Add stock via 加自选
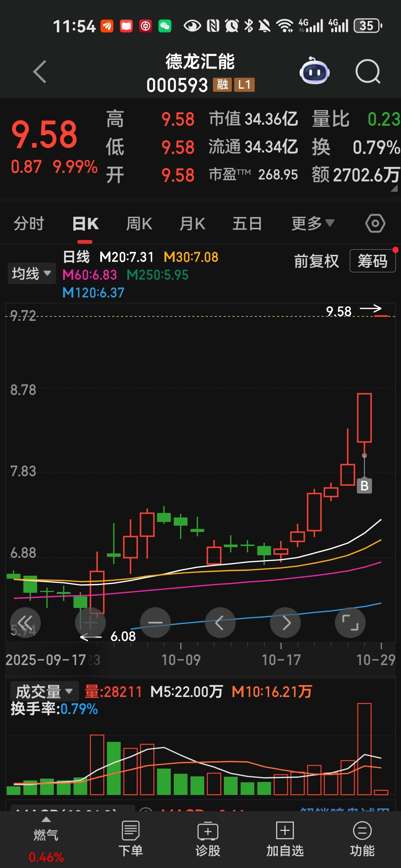Screen dimensions: 401x868 (x=285, y=839)
